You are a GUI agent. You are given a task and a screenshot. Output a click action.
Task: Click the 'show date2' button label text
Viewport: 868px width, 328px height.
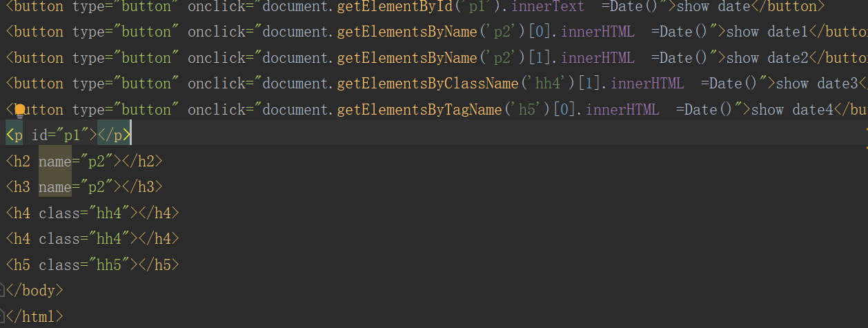[x=767, y=58]
